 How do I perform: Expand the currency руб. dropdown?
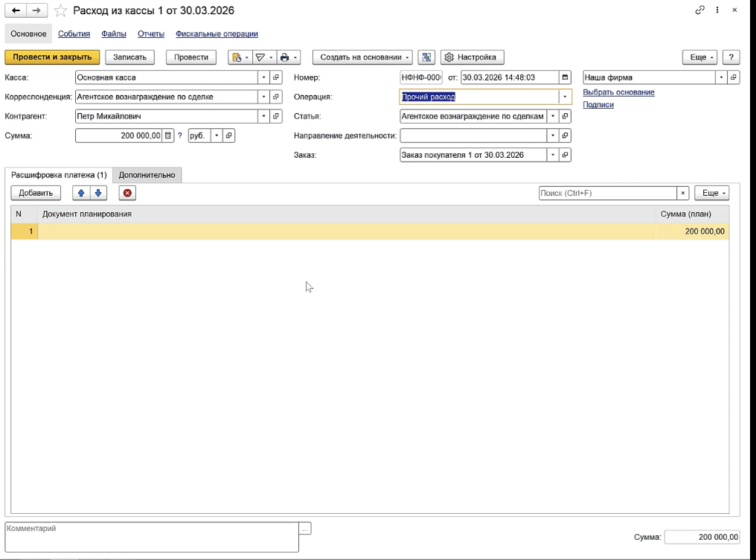[217, 136]
